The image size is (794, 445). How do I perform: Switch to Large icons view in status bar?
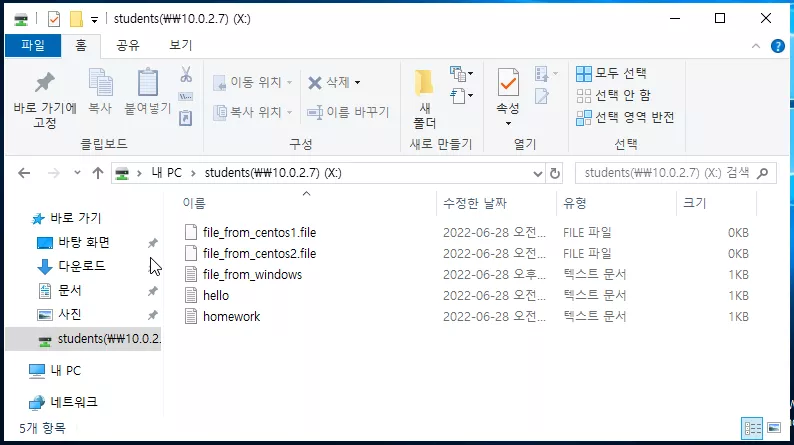[774, 428]
